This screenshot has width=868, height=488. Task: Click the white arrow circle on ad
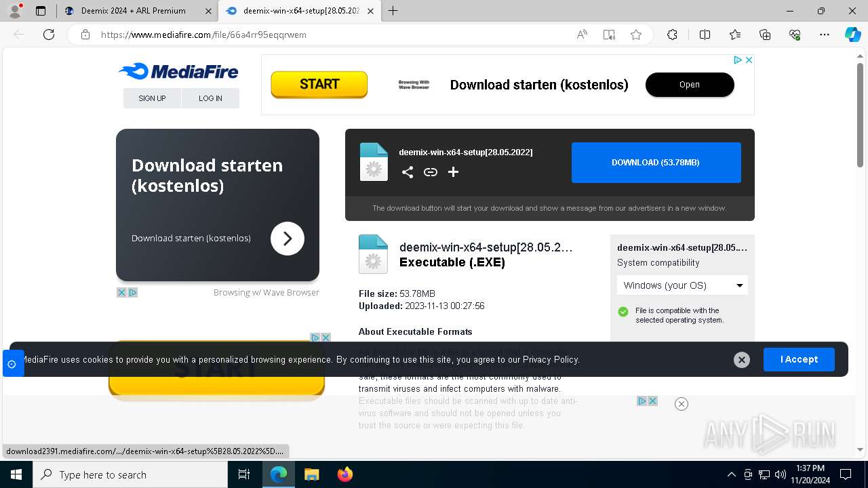click(288, 239)
